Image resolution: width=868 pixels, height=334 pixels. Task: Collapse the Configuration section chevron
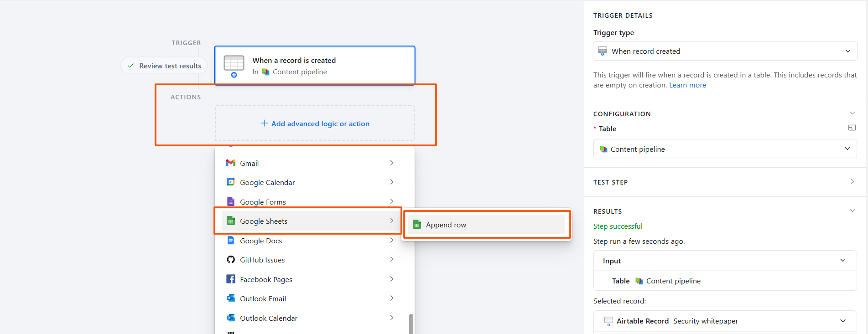click(852, 113)
